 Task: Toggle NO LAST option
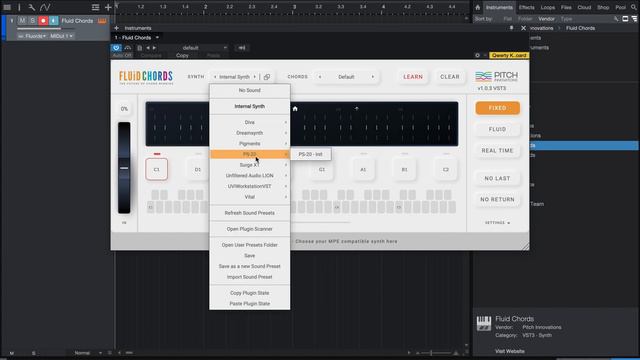pos(498,178)
